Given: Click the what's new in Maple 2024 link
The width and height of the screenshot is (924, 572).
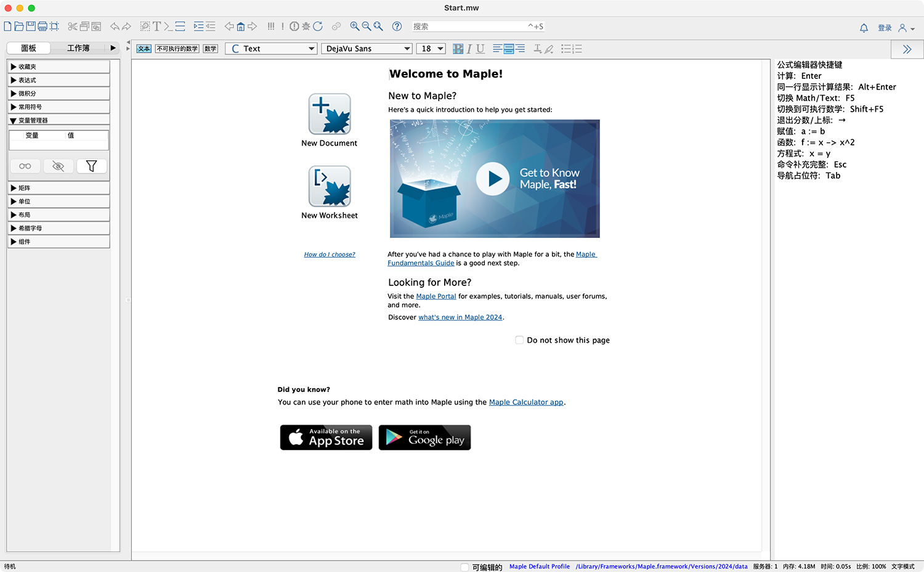Looking at the screenshot, I should pyautogui.click(x=460, y=317).
